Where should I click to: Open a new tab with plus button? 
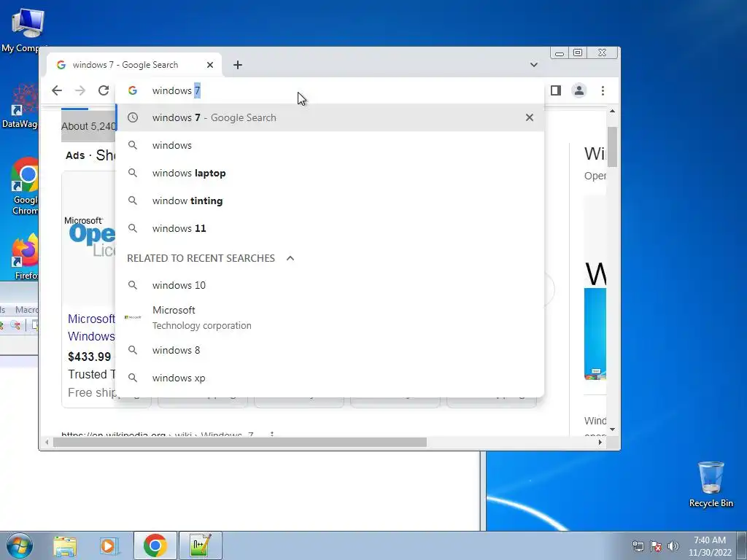click(x=238, y=65)
